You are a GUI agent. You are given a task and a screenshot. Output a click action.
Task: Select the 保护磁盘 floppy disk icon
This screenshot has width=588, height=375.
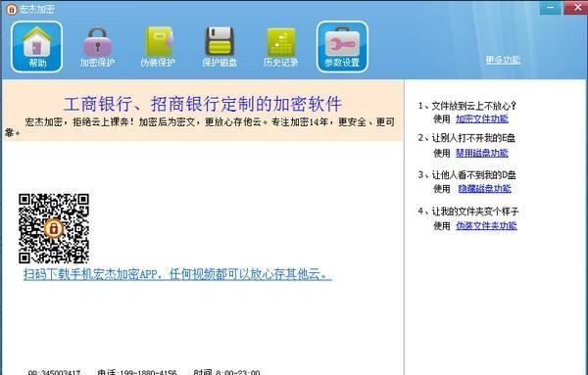tap(220, 47)
